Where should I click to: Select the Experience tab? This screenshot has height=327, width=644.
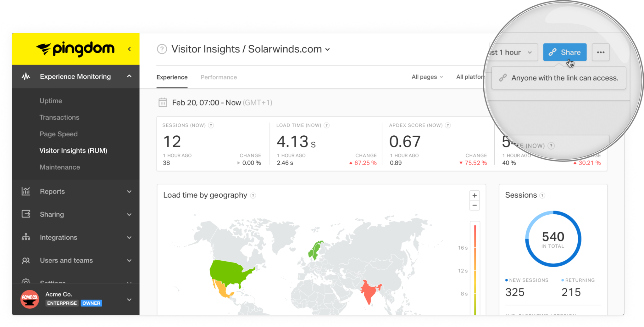172,77
